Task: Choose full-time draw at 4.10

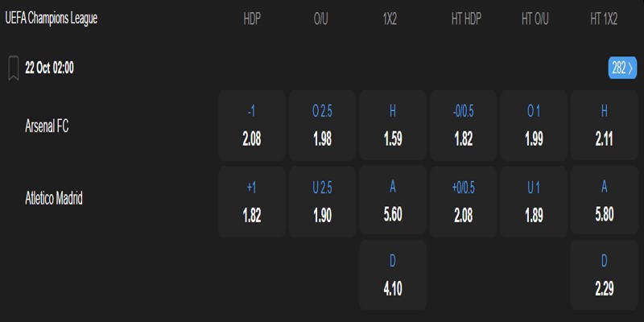Action: click(393, 275)
